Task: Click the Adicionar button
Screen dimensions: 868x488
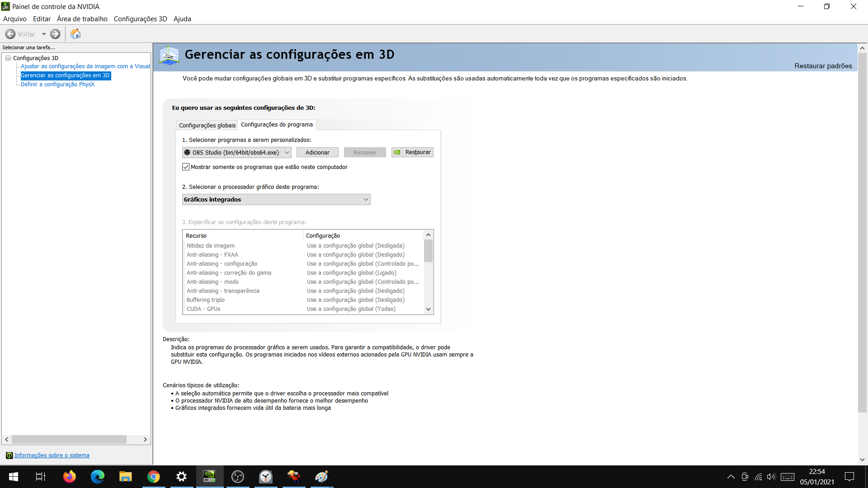Action: tap(317, 152)
